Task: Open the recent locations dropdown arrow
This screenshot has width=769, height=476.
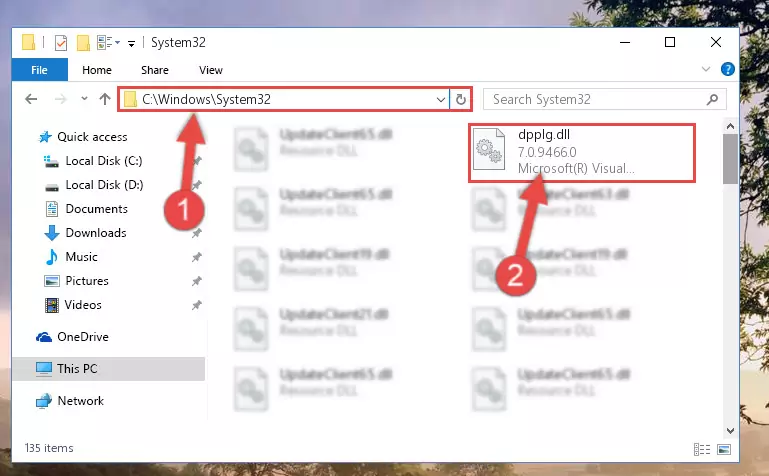Action: (84, 99)
